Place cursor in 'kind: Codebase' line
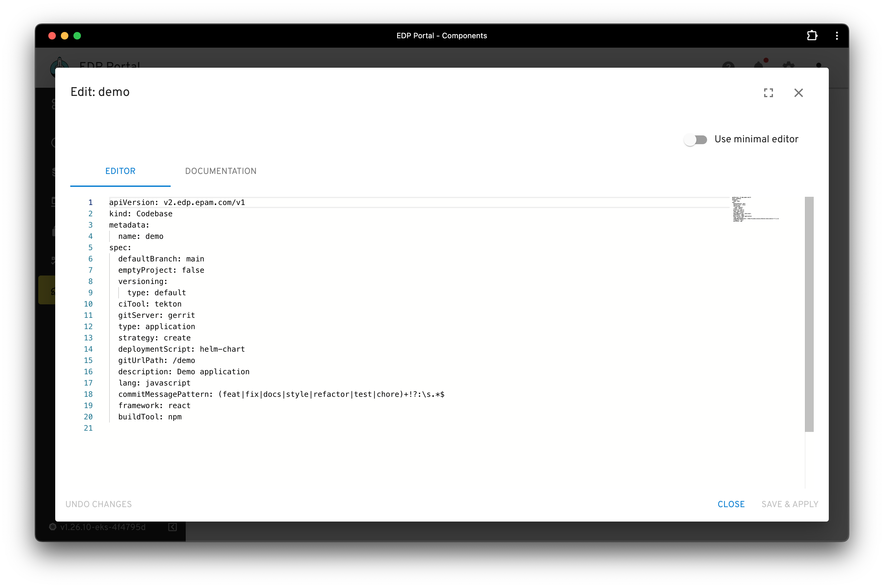Image resolution: width=884 pixels, height=588 pixels. pos(141,214)
